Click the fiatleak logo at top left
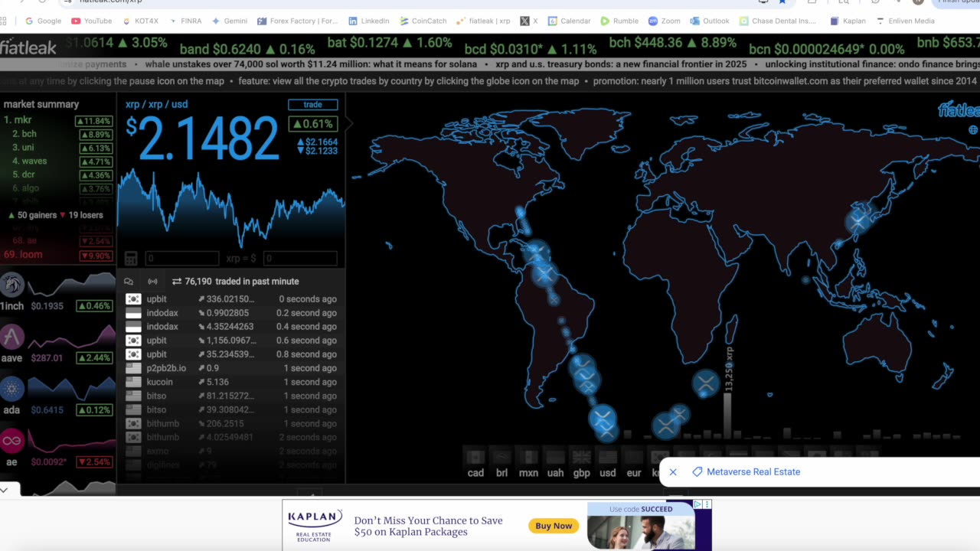The image size is (980, 551). 28,47
